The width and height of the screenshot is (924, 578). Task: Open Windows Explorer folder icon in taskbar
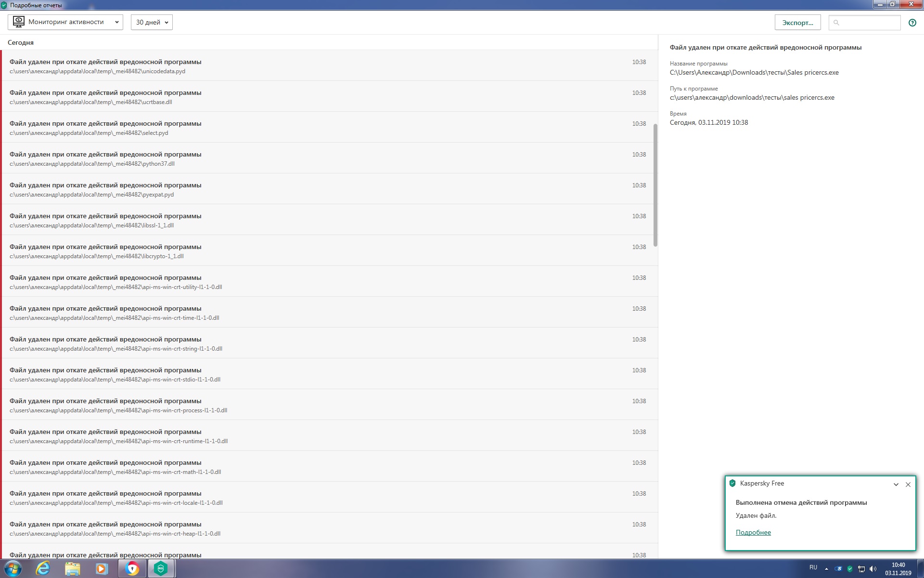72,568
